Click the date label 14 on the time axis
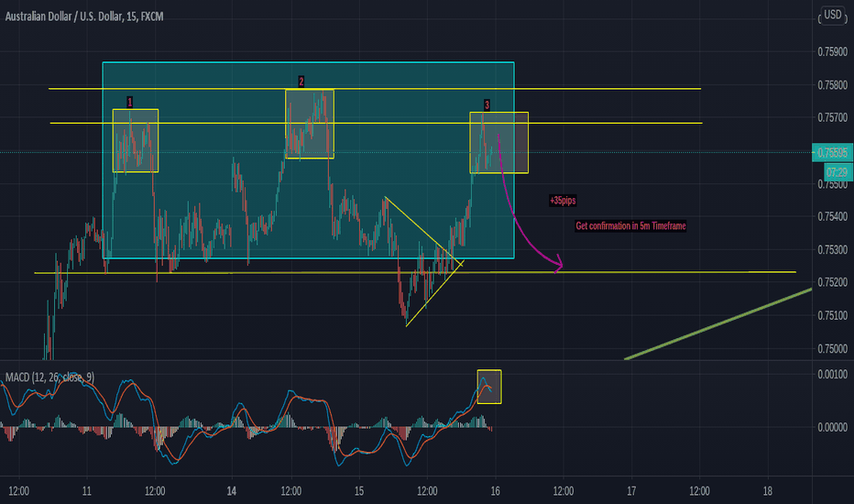 point(232,491)
